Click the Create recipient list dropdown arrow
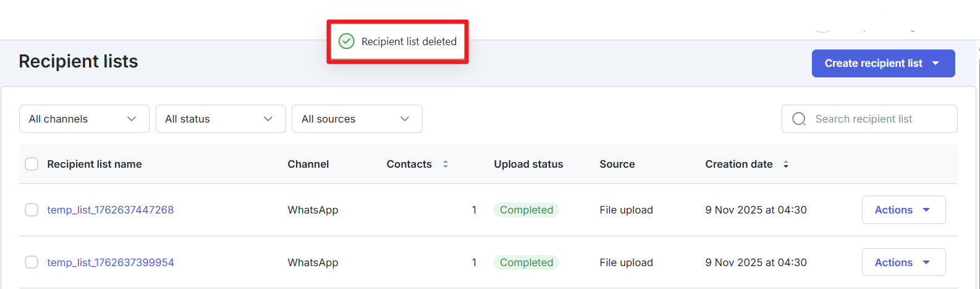This screenshot has height=289, width=980. click(936, 63)
